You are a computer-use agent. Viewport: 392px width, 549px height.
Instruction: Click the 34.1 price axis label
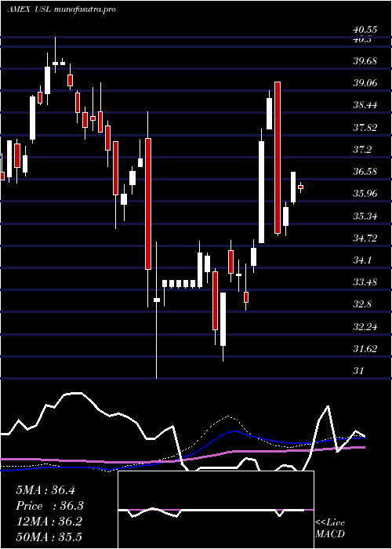[362, 260]
